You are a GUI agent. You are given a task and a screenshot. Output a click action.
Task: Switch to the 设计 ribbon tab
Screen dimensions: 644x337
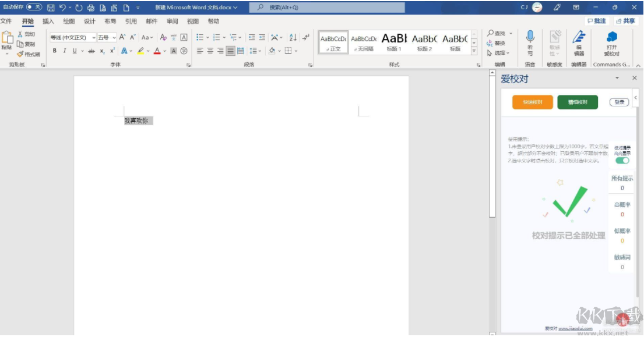coord(90,21)
